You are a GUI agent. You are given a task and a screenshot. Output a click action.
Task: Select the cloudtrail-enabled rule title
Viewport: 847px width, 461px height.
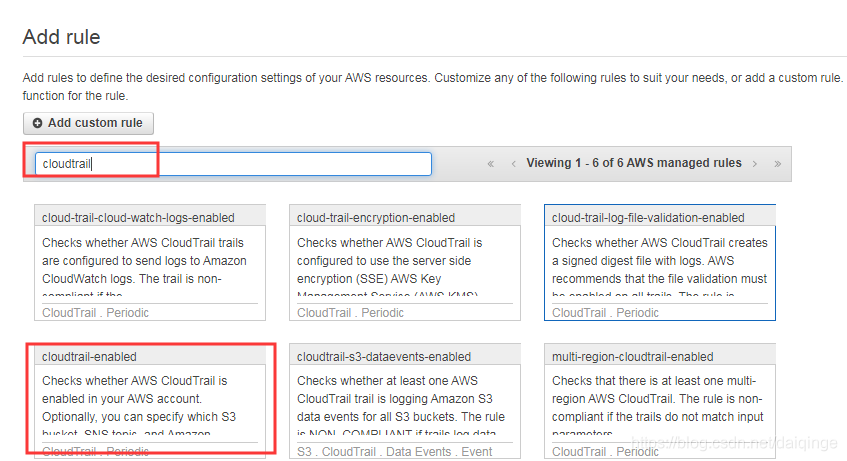pyautogui.click(x=89, y=357)
